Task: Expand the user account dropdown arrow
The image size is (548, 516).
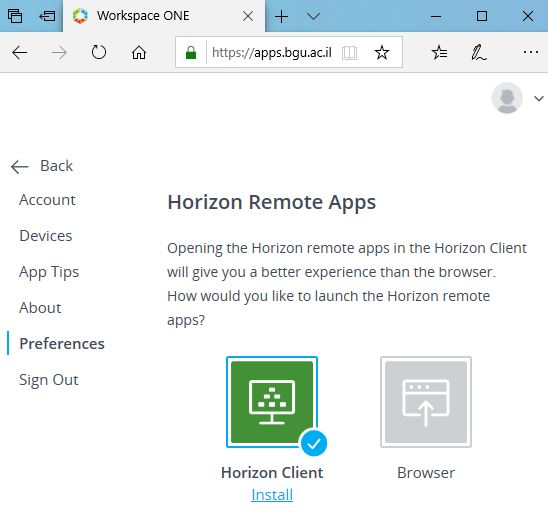Action: click(x=539, y=99)
